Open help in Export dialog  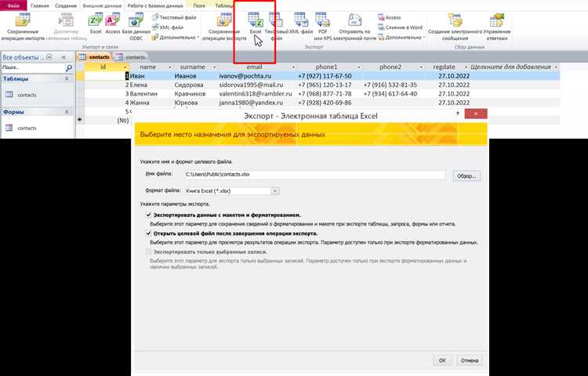pos(458,114)
